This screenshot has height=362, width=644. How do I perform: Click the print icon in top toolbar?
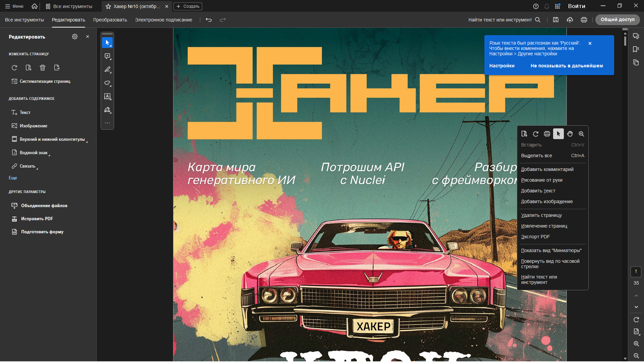coord(584,20)
